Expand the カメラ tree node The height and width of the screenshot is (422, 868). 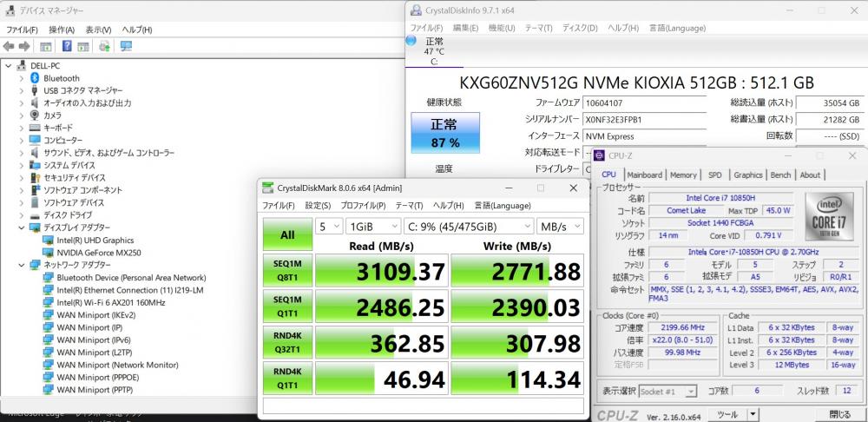click(x=22, y=115)
